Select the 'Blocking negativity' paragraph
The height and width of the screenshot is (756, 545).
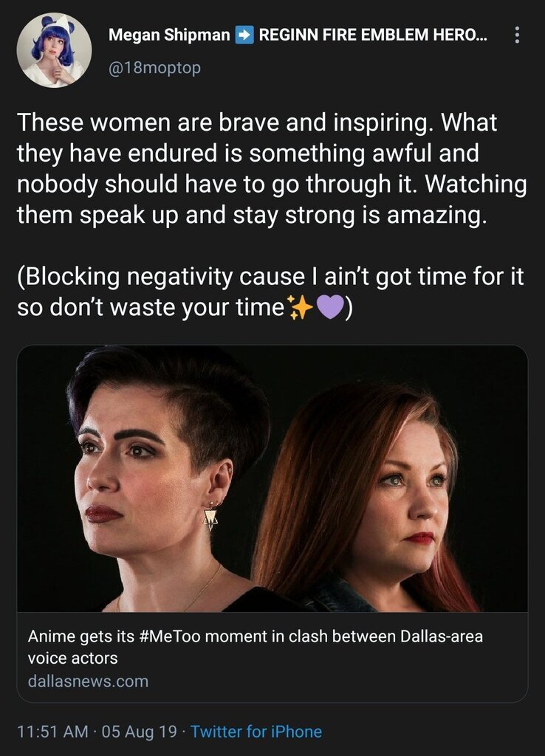pyautogui.click(x=270, y=292)
